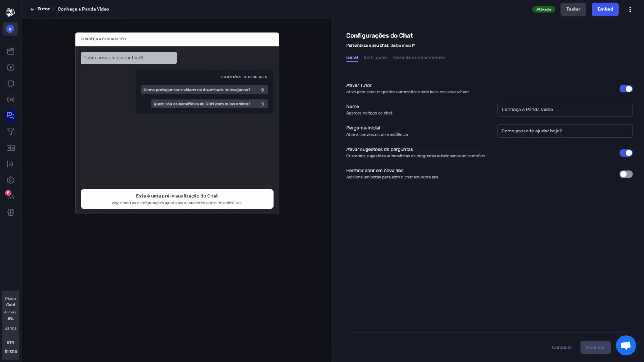Screen dimensions: 644x362
Task: Click the Nome input field
Action: pyautogui.click(x=565, y=110)
